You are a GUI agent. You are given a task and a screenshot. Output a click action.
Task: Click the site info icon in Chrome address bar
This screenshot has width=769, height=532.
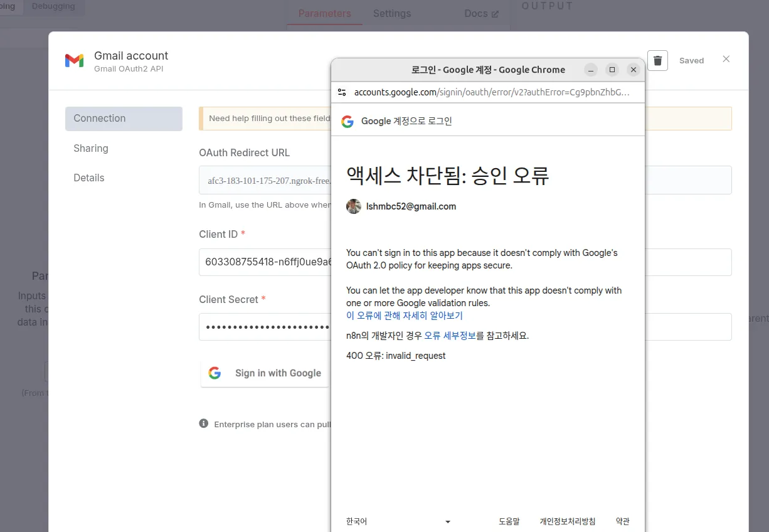(x=342, y=92)
